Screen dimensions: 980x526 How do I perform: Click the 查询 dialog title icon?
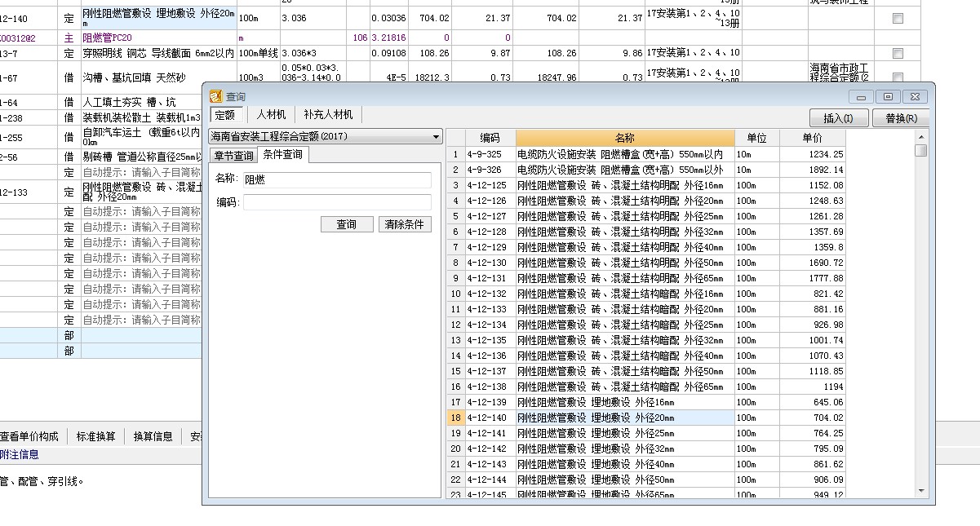(x=215, y=96)
